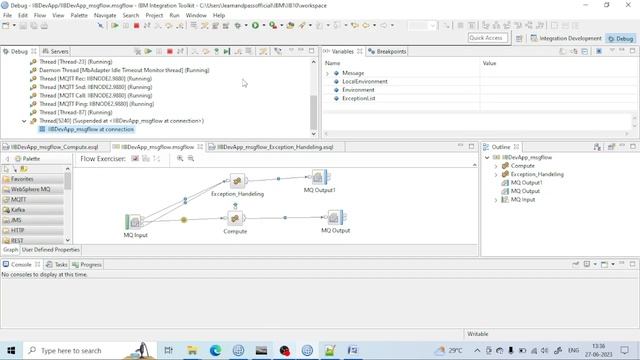Open the WebSphere MQ palette drawer

click(33, 189)
